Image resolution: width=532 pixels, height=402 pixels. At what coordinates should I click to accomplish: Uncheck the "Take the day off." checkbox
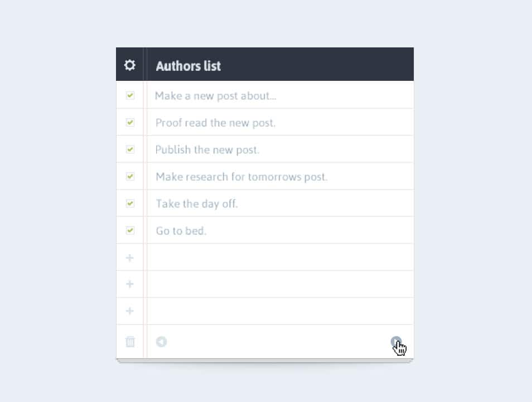pyautogui.click(x=129, y=203)
